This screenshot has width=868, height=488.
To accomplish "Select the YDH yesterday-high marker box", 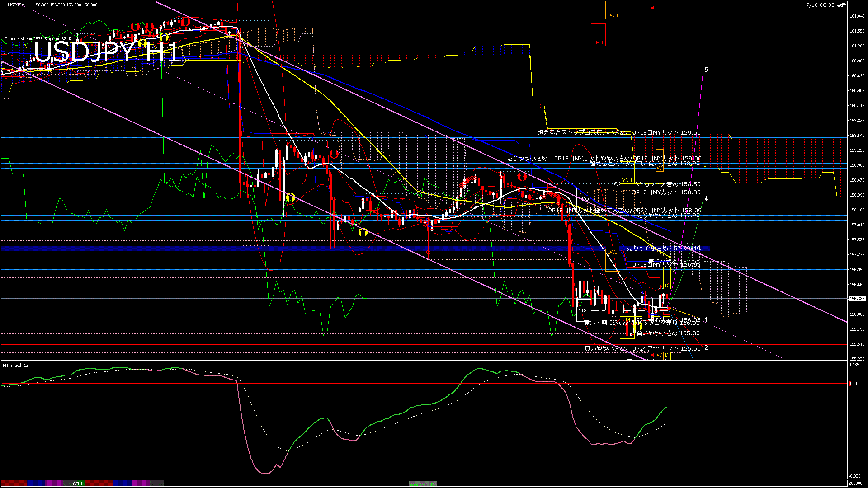I will click(627, 180).
